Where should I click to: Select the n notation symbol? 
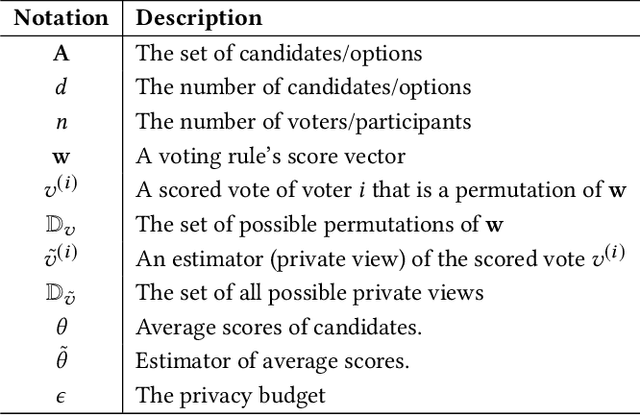[x=60, y=123]
